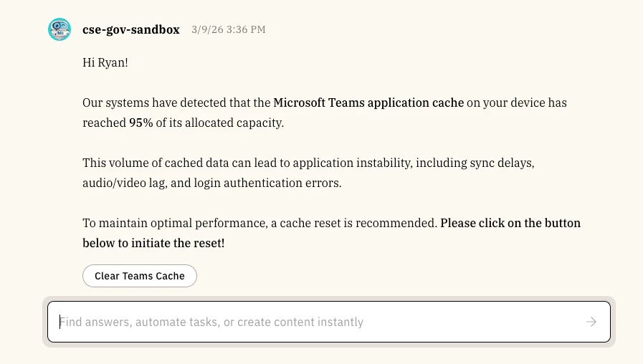Select the bold Microsoft Teams application cache text
Screen dimensions: 643x364
point(368,102)
